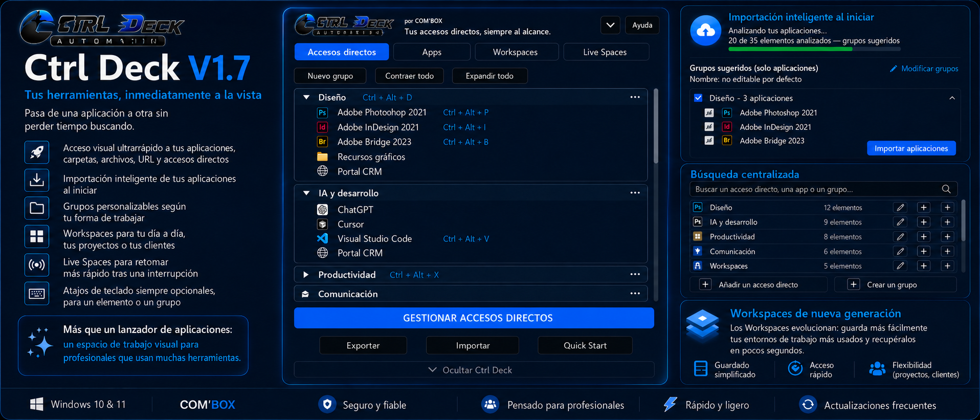Screen dimensions: 980x420
Task: Open the Recursos gráficos folder icon
Action: click(x=322, y=157)
